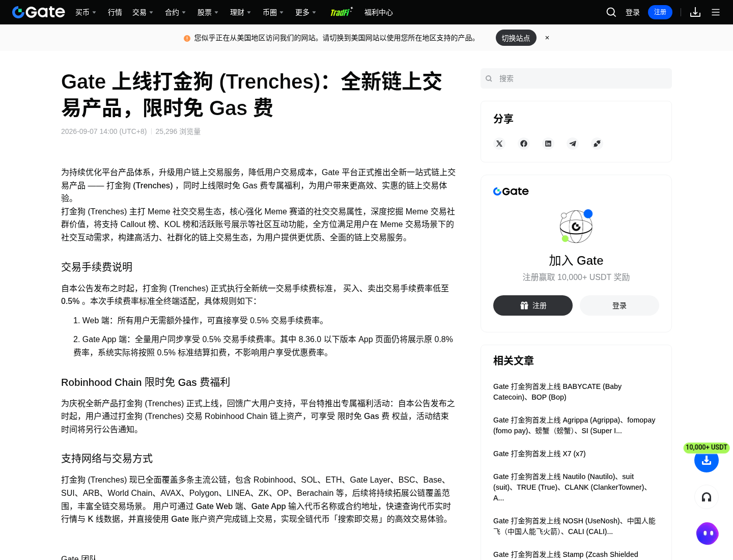Viewport: 733px width, 560px height.
Task: Open the 福利中心 menu item
Action: click(379, 12)
